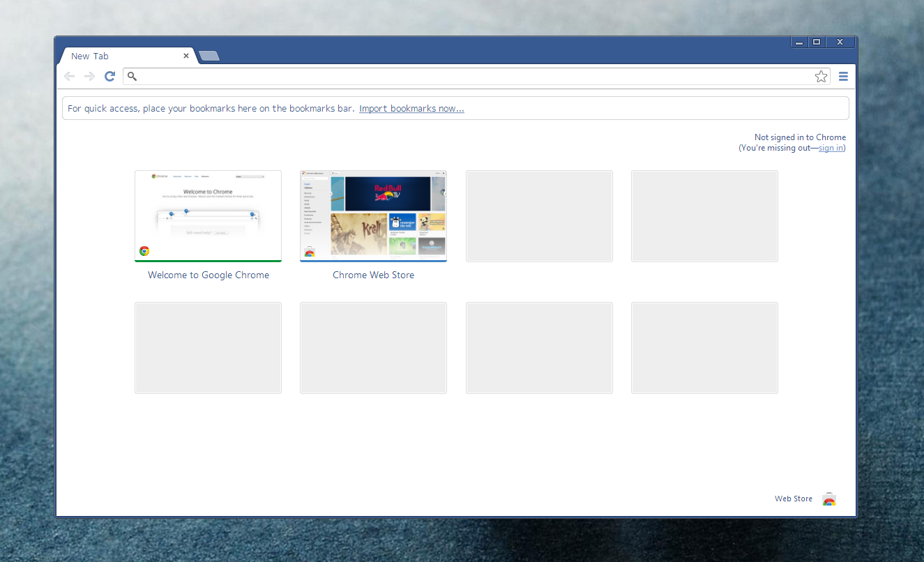The height and width of the screenshot is (562, 924).
Task: Focus the address bar
Action: (476, 76)
